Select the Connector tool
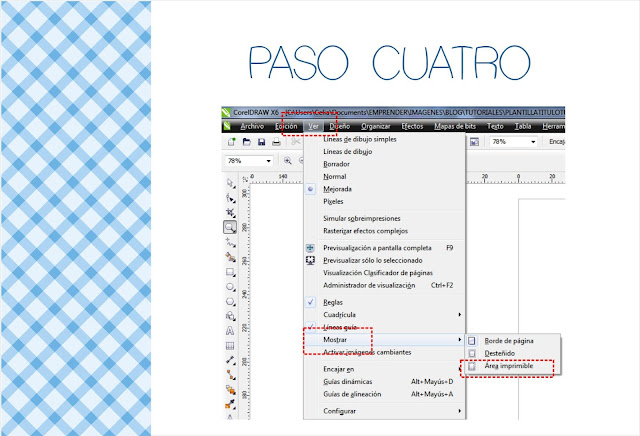 coord(230,375)
